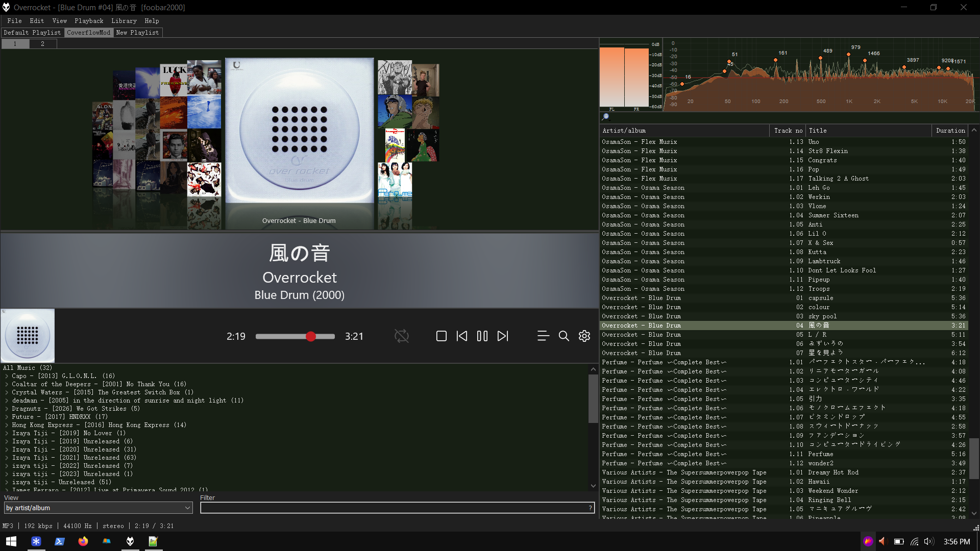Expand Crystal Waters Greatest Switch Box node
Viewport: 980px width, 551px height.
point(7,392)
